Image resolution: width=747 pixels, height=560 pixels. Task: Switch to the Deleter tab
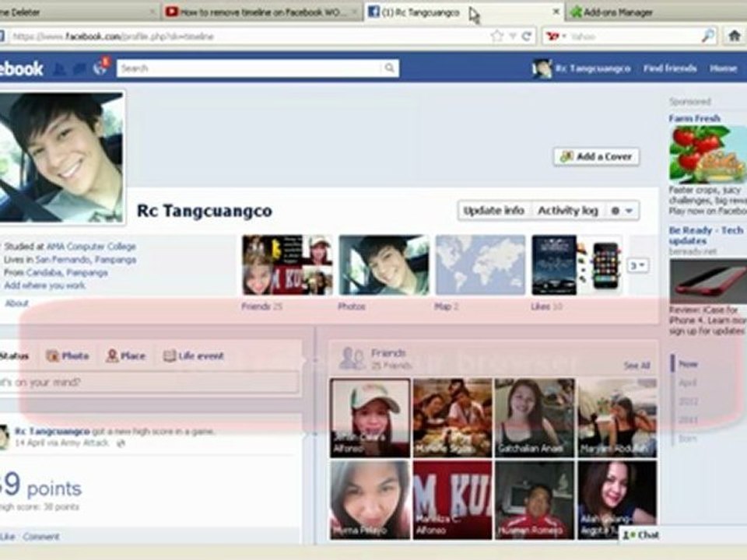79,12
